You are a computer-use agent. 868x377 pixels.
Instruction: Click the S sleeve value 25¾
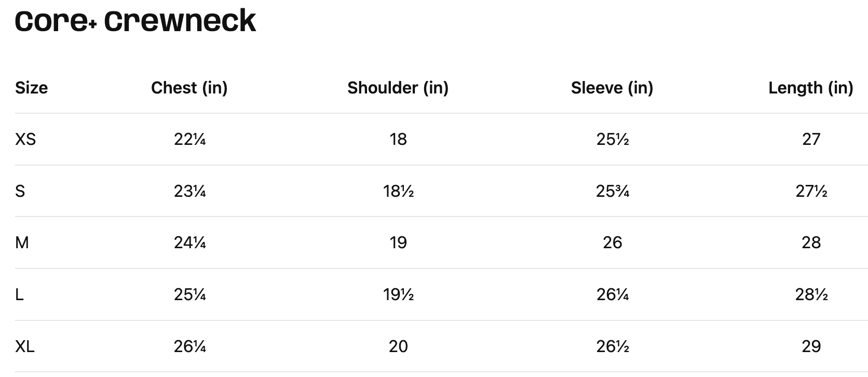coord(613,191)
